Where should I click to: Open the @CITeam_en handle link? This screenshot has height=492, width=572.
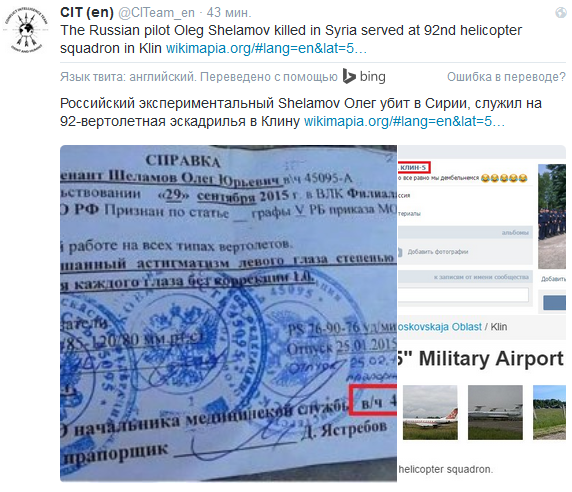156,13
